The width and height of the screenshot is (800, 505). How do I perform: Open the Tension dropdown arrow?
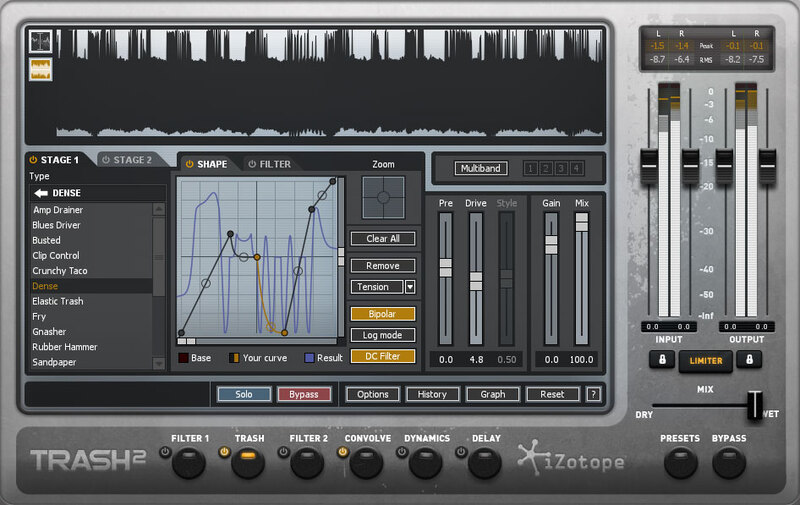tap(410, 287)
